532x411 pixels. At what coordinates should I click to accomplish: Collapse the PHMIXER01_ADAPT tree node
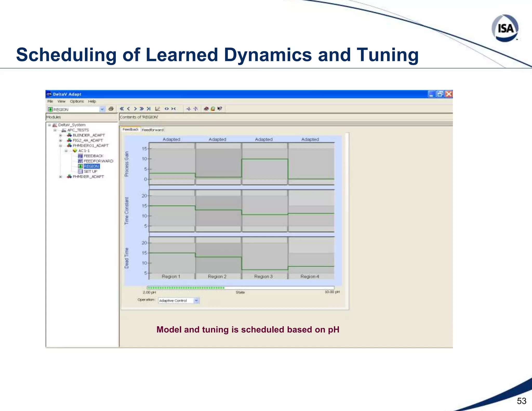tap(61, 146)
